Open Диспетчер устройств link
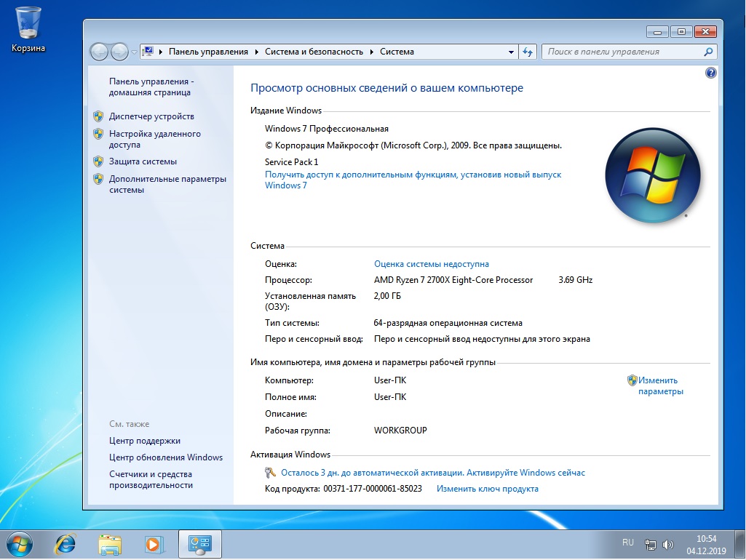The image size is (746, 560). point(151,116)
